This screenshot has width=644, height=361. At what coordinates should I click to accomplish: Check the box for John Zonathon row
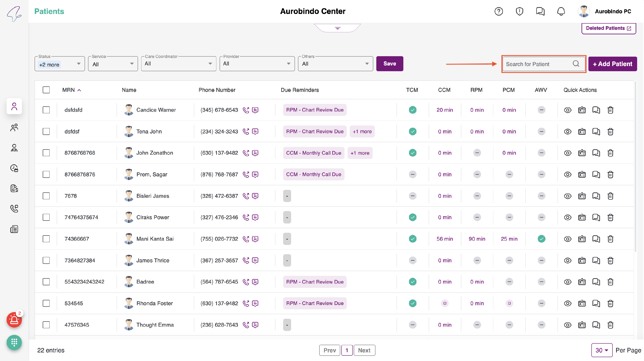[46, 153]
